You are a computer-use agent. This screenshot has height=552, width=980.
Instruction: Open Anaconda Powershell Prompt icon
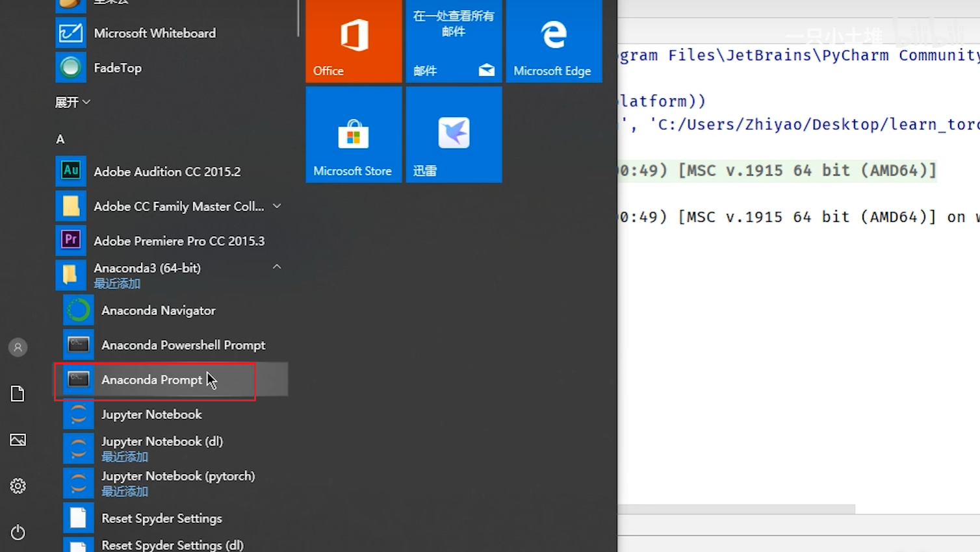78,345
